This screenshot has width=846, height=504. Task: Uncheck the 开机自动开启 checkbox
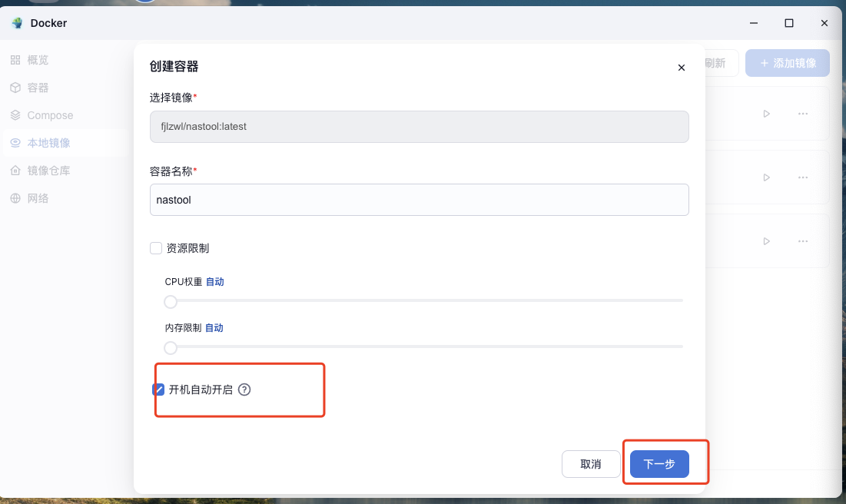(x=158, y=390)
